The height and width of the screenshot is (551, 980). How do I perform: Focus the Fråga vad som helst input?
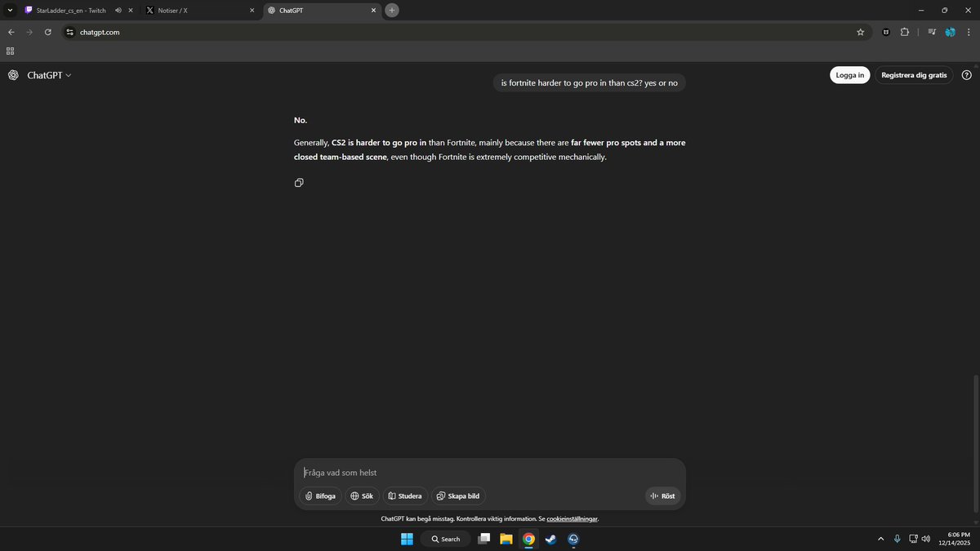click(490, 473)
